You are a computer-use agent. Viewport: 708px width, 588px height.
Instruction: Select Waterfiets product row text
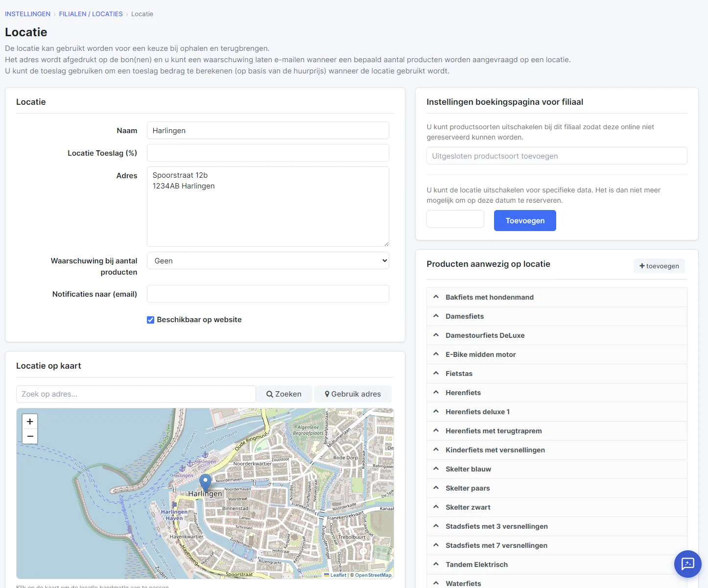pos(463,583)
